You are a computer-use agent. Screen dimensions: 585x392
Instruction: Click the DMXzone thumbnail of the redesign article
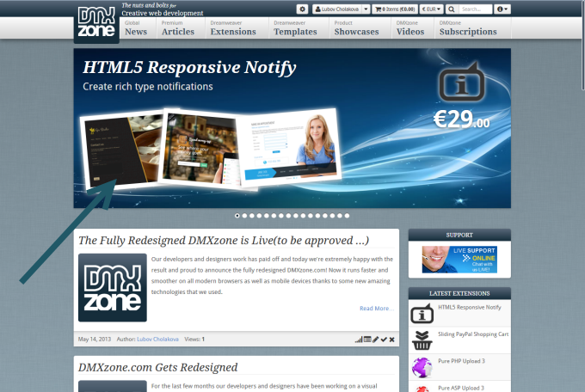(x=113, y=288)
